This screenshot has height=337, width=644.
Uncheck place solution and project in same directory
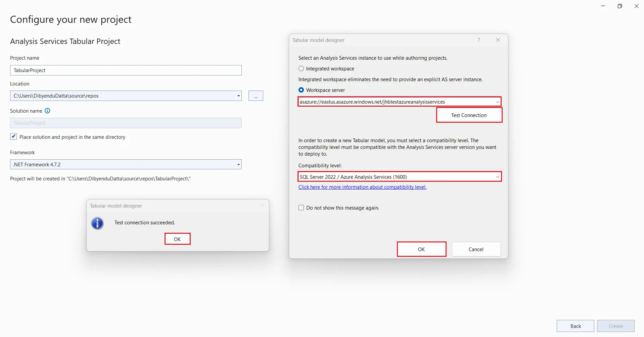click(x=13, y=137)
